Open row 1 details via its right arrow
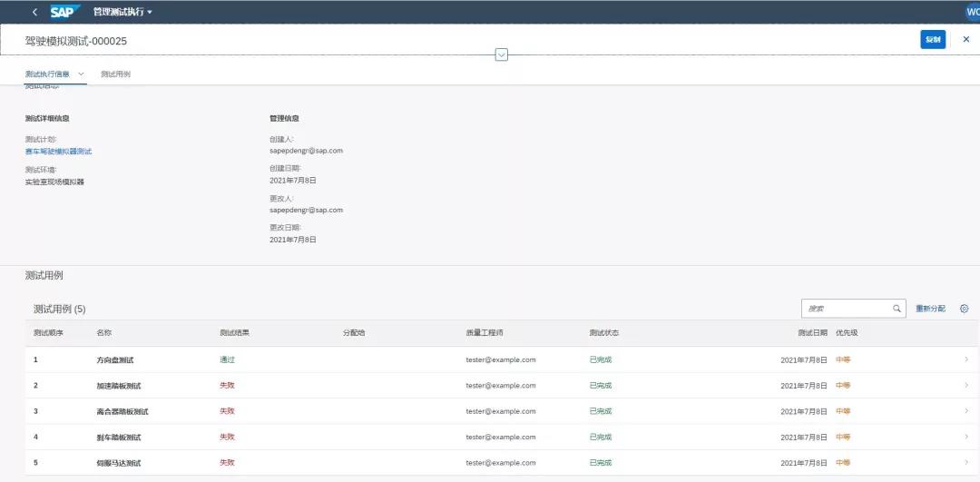This screenshot has width=980, height=482. (965, 359)
